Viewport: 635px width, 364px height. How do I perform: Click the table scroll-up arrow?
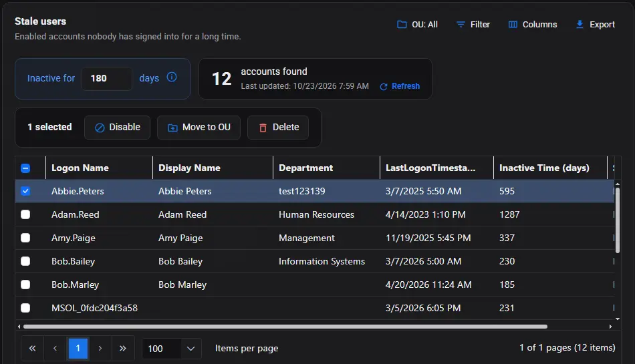click(617, 184)
